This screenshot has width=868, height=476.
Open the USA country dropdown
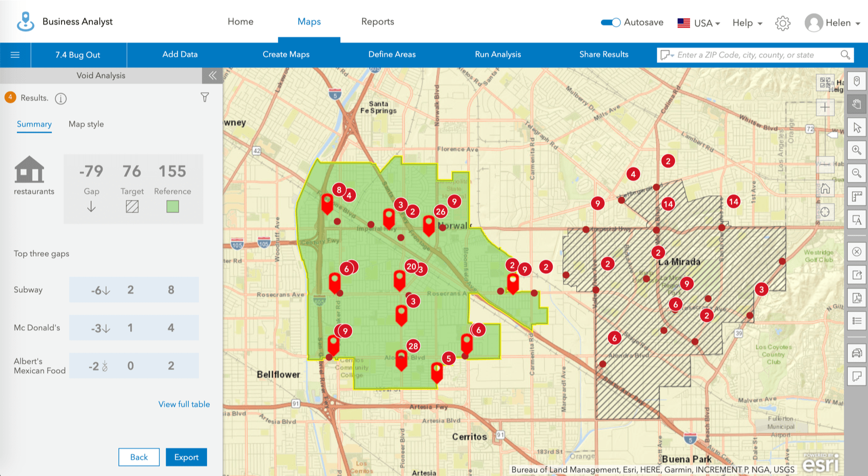pyautogui.click(x=699, y=23)
